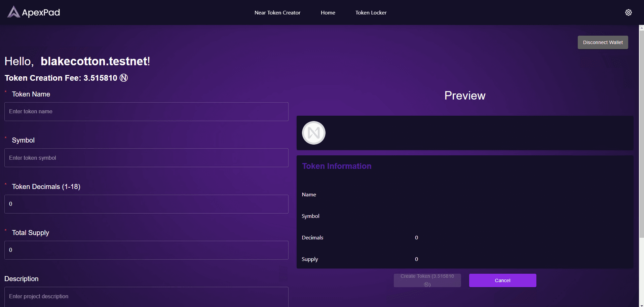Click the NEAR token logo in Preview
This screenshot has height=307, width=644.
[313, 133]
